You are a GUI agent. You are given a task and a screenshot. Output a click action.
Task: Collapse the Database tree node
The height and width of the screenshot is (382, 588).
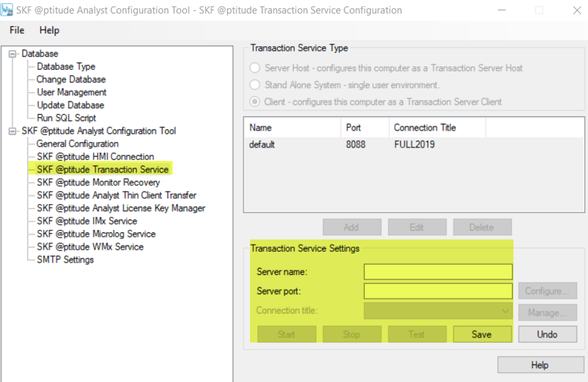(13, 54)
